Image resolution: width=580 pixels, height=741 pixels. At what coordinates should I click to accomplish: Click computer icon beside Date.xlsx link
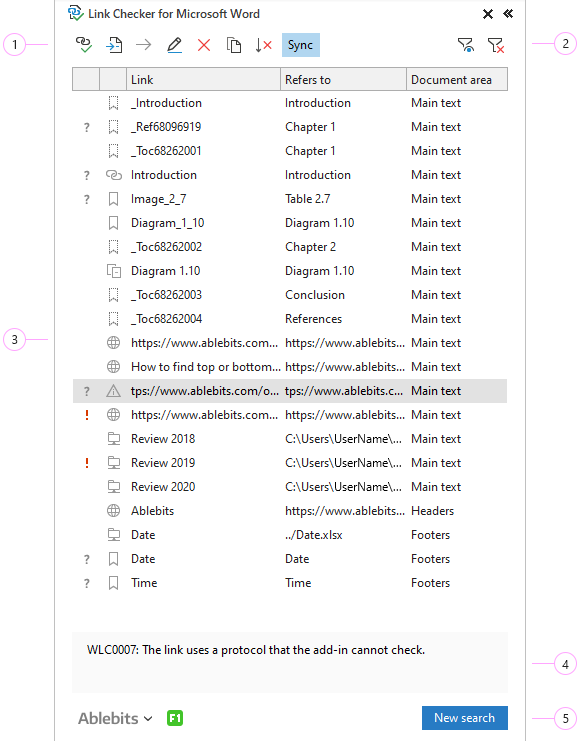pos(113,535)
